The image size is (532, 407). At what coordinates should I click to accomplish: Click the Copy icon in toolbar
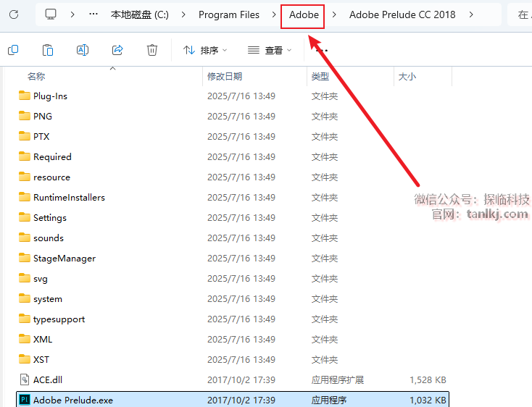pyautogui.click(x=13, y=50)
